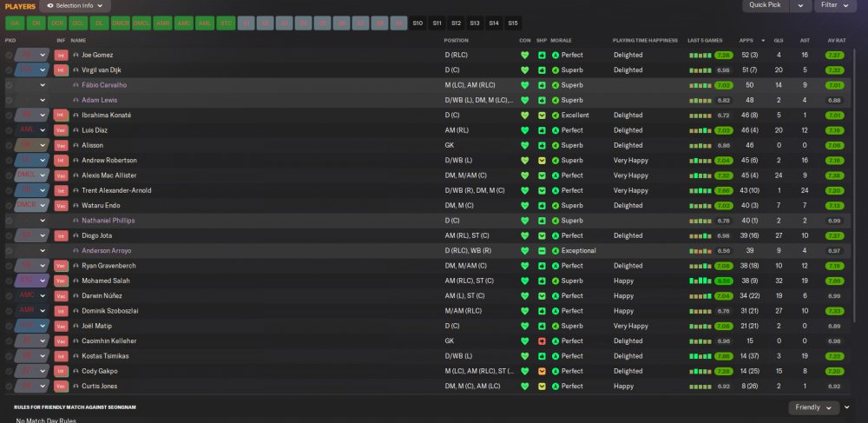Open the position dropdown for Adam Lewis
This screenshot has width=868, height=423.
click(x=43, y=100)
